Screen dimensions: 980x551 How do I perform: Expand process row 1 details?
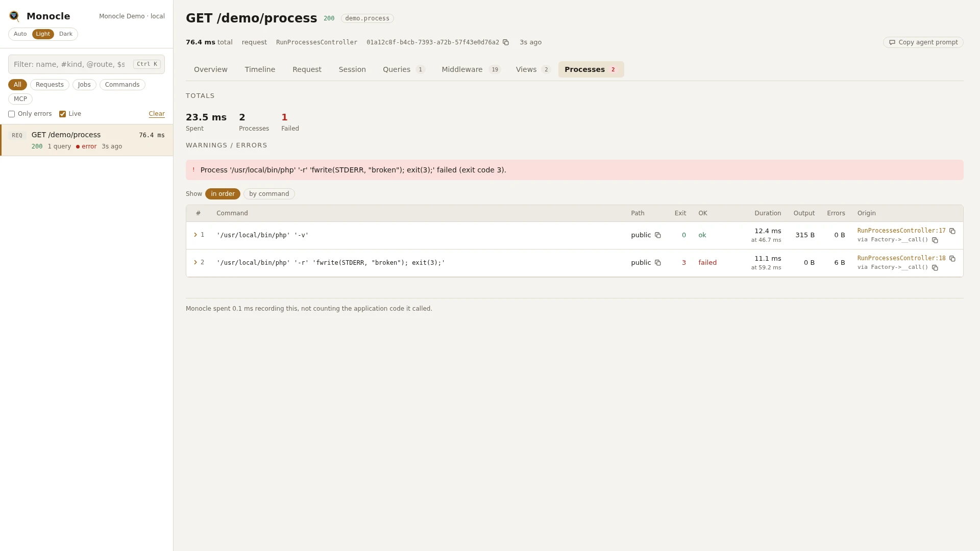tap(195, 235)
